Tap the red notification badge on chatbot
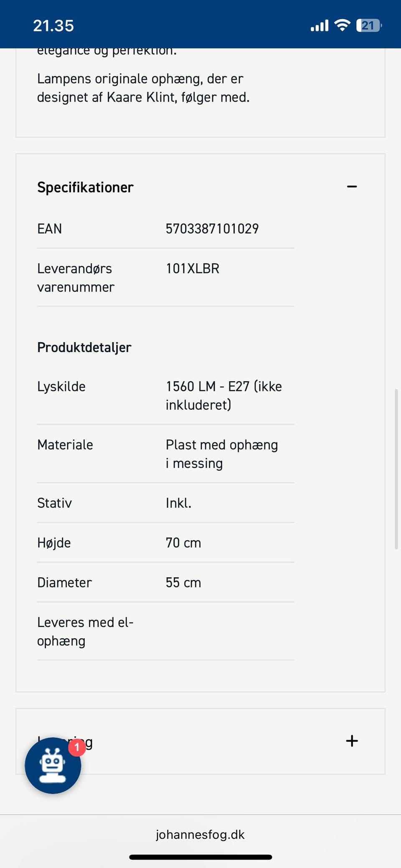Screen dimensions: 401x868 pos(77,747)
